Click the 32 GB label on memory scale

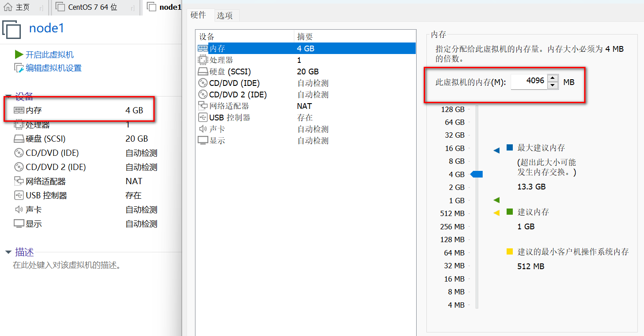coord(455,135)
